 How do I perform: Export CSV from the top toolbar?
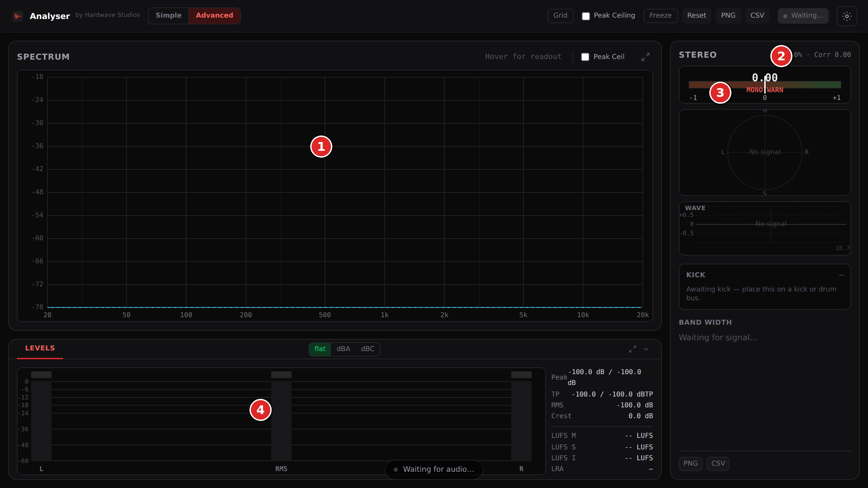[x=757, y=16]
